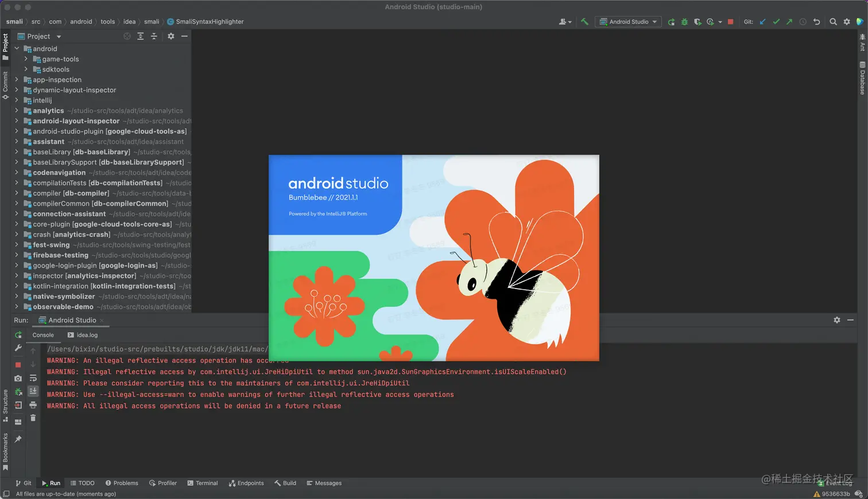The height and width of the screenshot is (499, 868).
Task: Run with coverage shield icon
Action: pos(697,22)
